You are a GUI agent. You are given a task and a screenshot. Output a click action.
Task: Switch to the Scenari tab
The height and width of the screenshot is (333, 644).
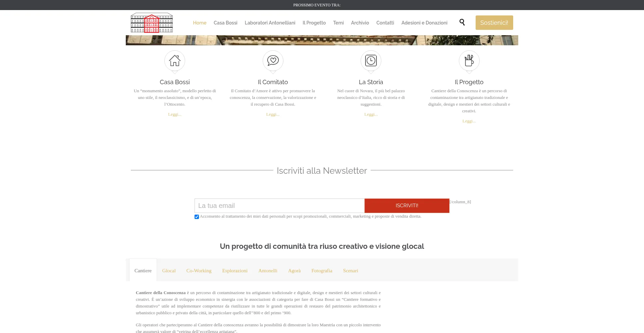[x=351, y=270]
